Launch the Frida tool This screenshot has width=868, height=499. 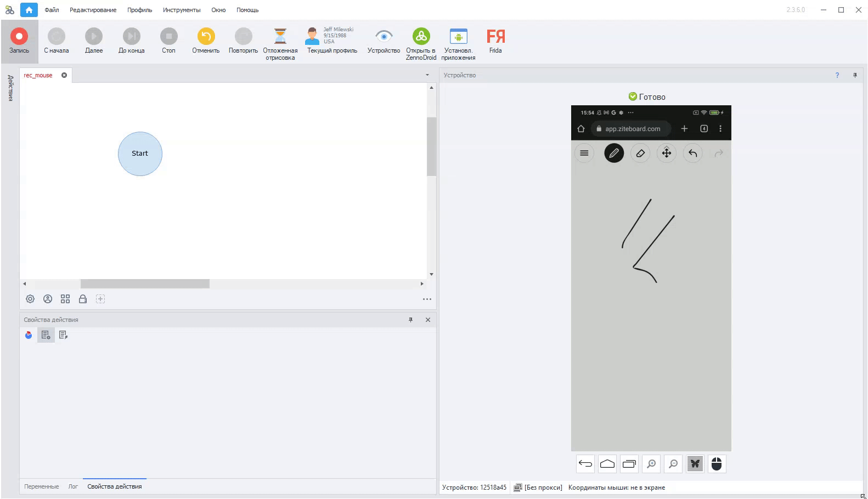pyautogui.click(x=495, y=41)
